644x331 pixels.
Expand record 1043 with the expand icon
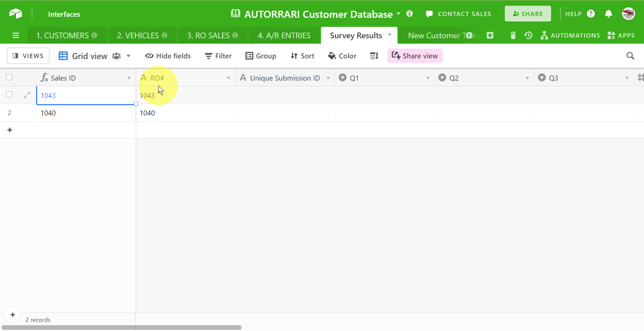[x=27, y=95]
